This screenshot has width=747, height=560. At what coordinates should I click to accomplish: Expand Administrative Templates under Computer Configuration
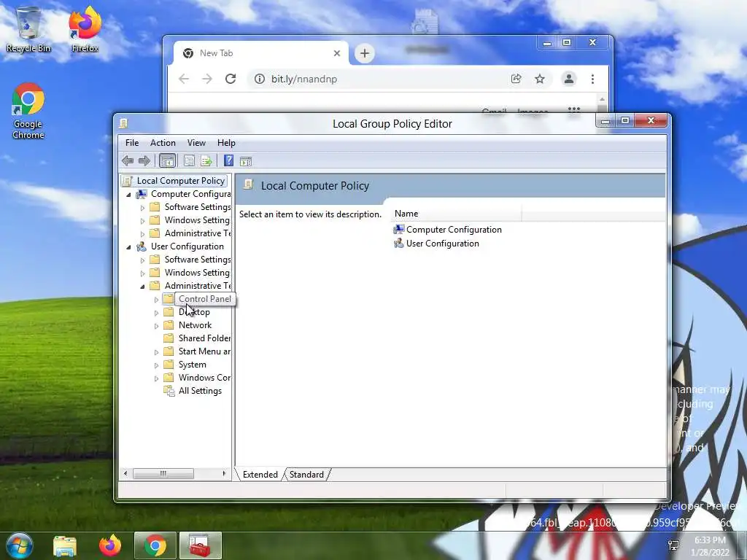point(142,234)
